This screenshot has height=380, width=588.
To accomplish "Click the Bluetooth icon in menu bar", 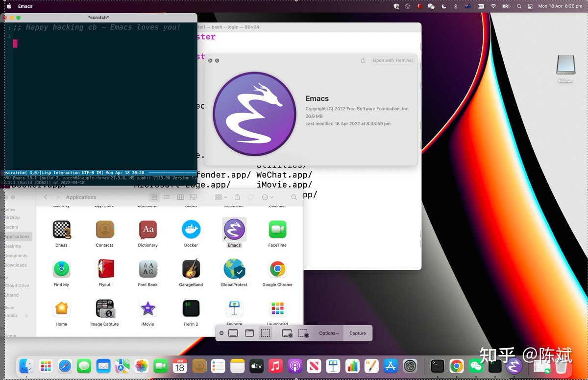I will click(x=455, y=6).
